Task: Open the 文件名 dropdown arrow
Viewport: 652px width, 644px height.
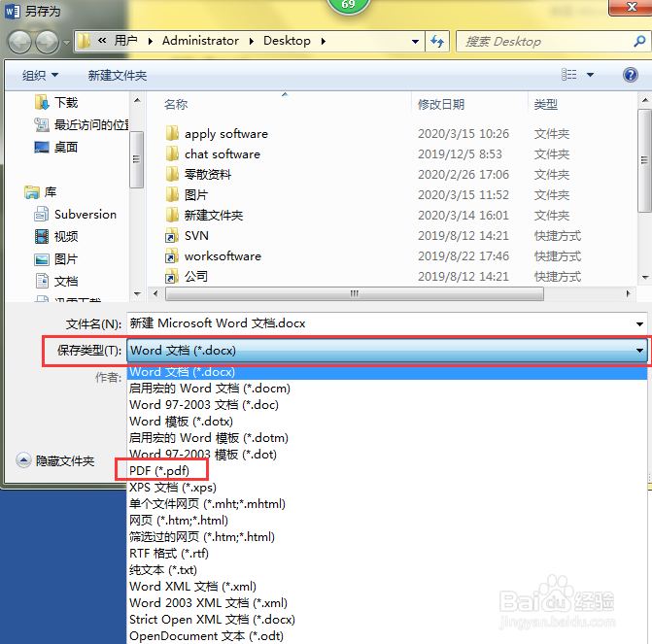Action: (639, 323)
